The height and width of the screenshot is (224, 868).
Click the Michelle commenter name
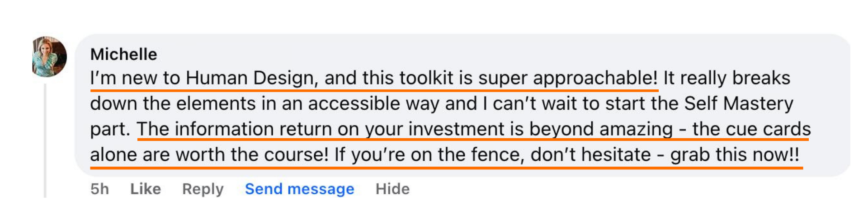click(x=123, y=55)
